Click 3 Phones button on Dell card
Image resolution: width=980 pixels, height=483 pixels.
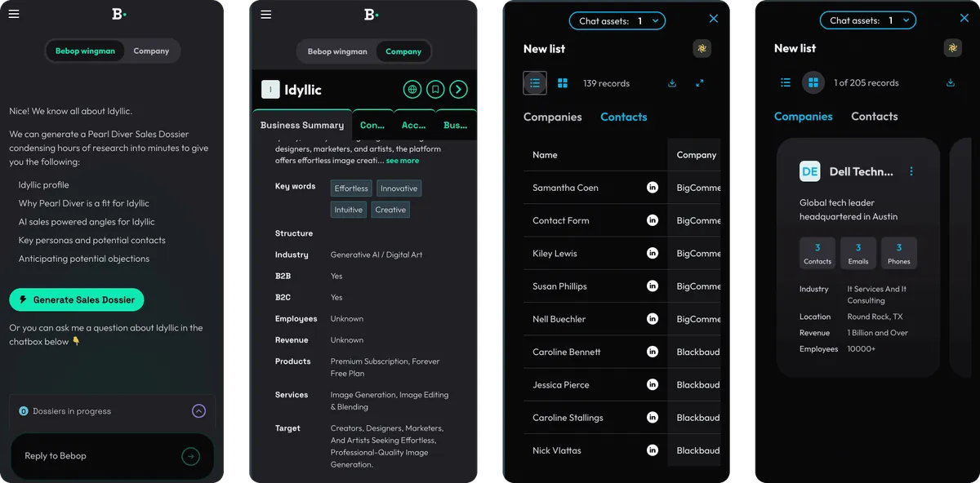coord(899,253)
